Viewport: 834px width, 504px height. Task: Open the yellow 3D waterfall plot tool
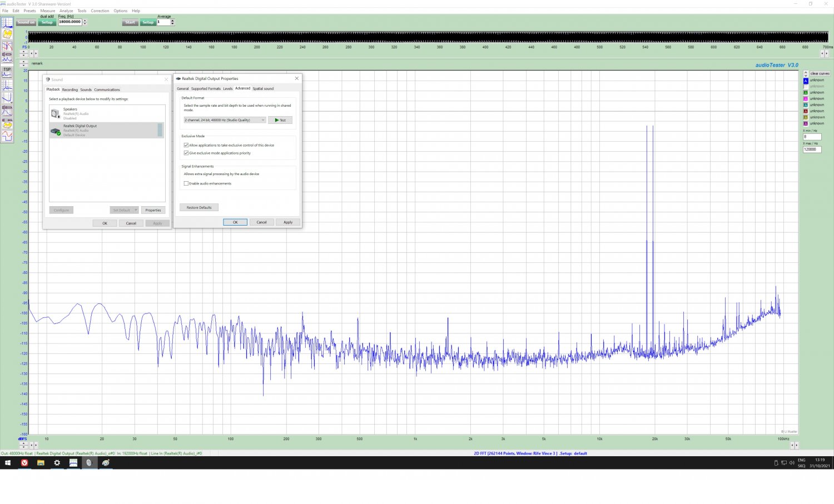[7, 34]
